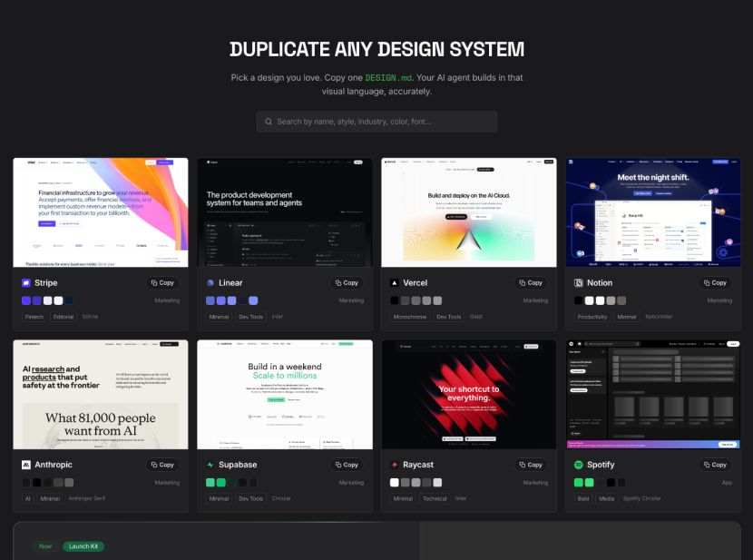
Task: Click the App label on Spotify card
Action: (x=727, y=483)
